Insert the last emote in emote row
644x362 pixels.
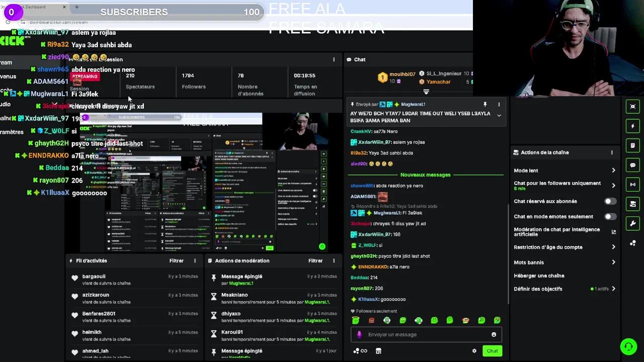[x=497, y=320]
